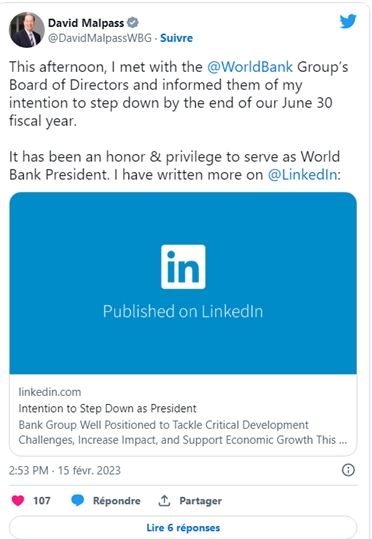Open Lire 6 réponses button
The image size is (372, 539).
[183, 527]
